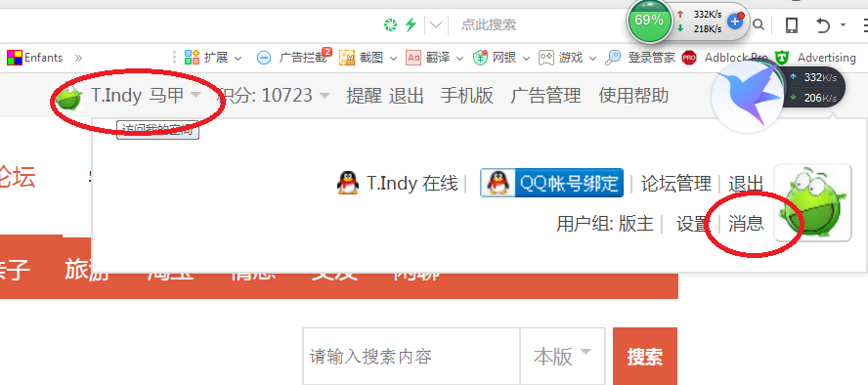Click the QQ penguin icon by T.Indy 在线

coord(348,183)
